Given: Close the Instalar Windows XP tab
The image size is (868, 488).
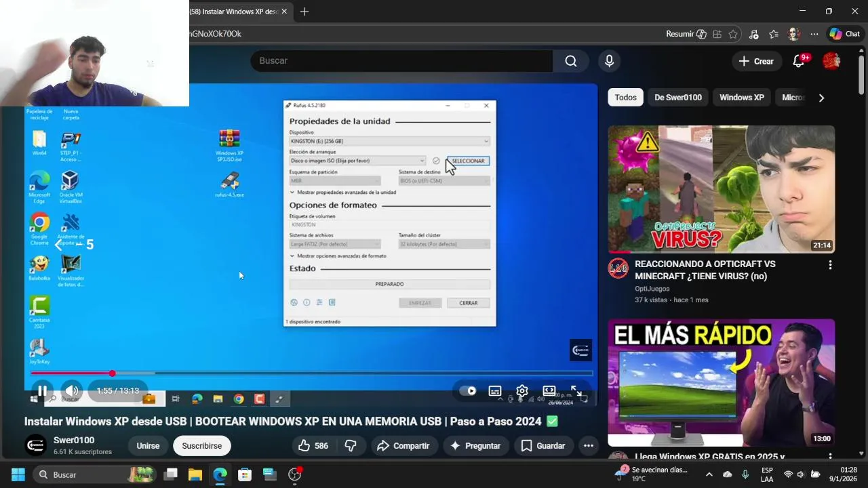Looking at the screenshot, I should click(284, 12).
